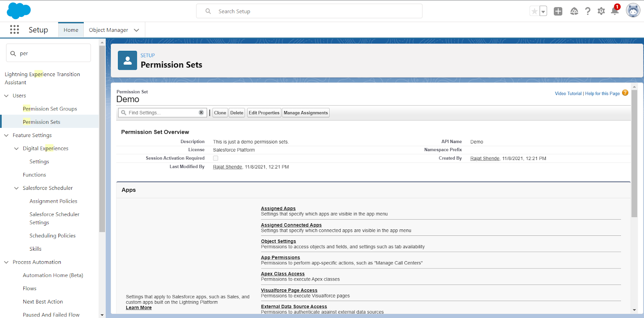Viewport: 644px width, 318px height.
Task: Click the magnifier in Search Setup
Action: pos(208,11)
